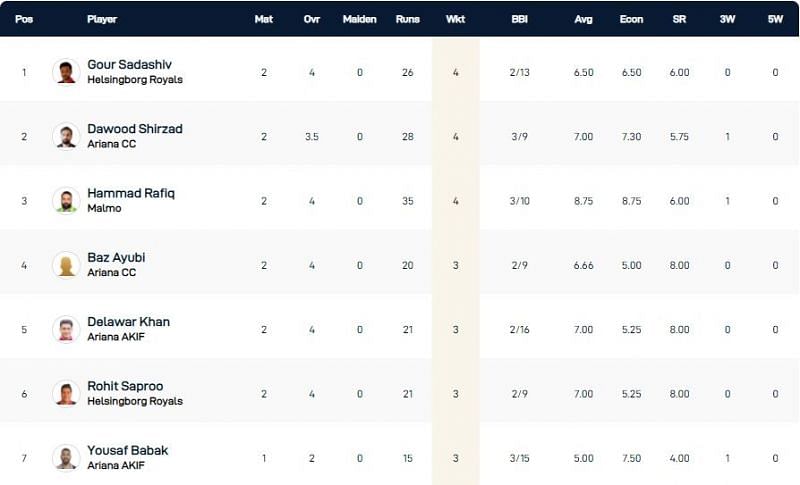Click Dawood Shirzad's player avatar
Screen dimensions: 800x485
[66, 136]
